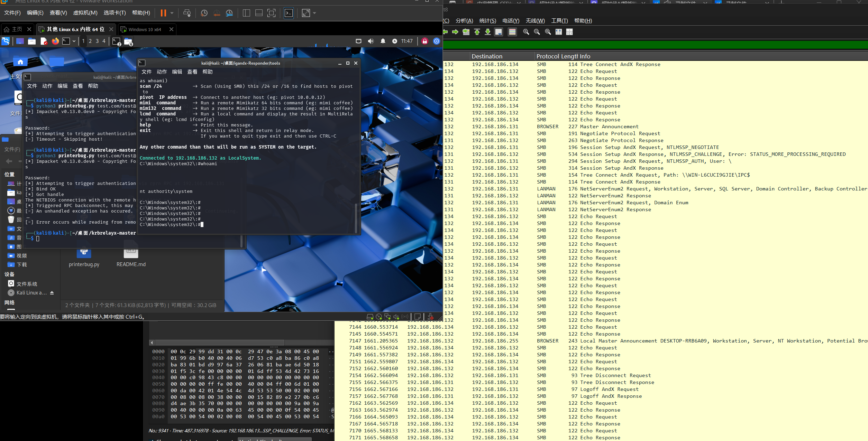Toggle Wireshark auto-scroll live capture button
Screen dimensions: 868x441
(x=499, y=32)
